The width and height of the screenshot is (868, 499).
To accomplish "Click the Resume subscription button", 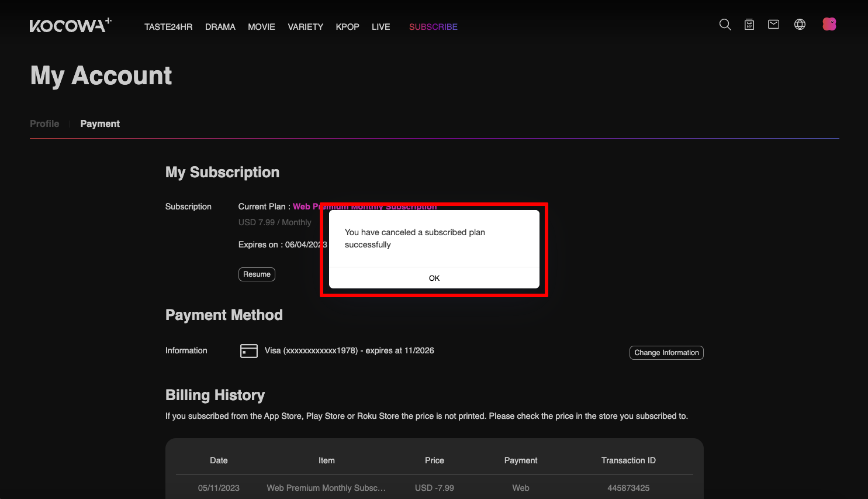I will click(x=257, y=274).
